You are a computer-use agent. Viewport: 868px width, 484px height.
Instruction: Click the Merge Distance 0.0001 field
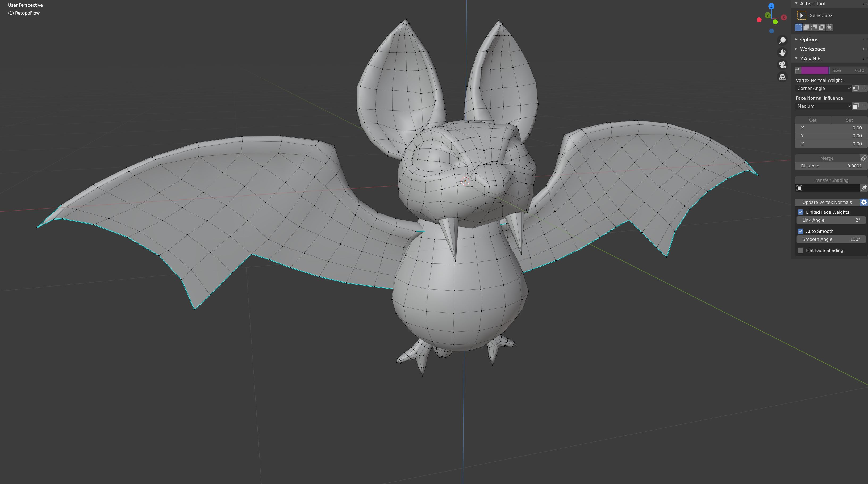point(831,166)
